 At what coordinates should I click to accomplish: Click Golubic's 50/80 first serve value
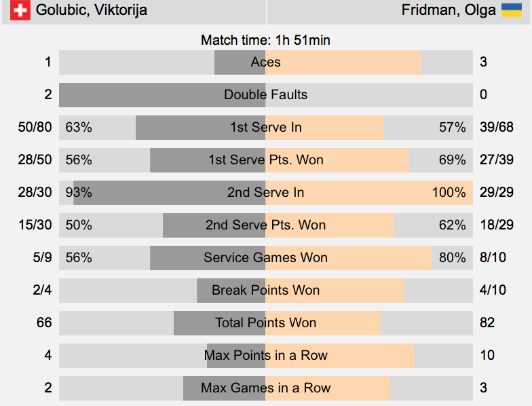[35, 128]
